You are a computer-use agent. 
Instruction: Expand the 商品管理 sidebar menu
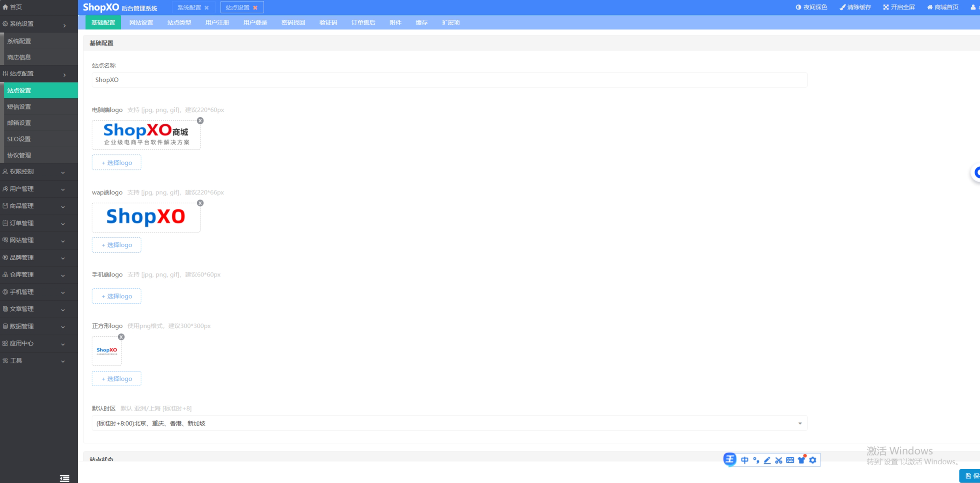(39, 206)
